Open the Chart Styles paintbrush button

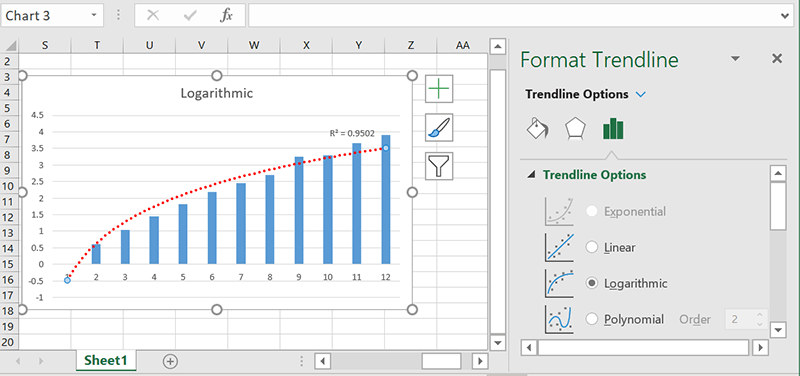pos(439,128)
